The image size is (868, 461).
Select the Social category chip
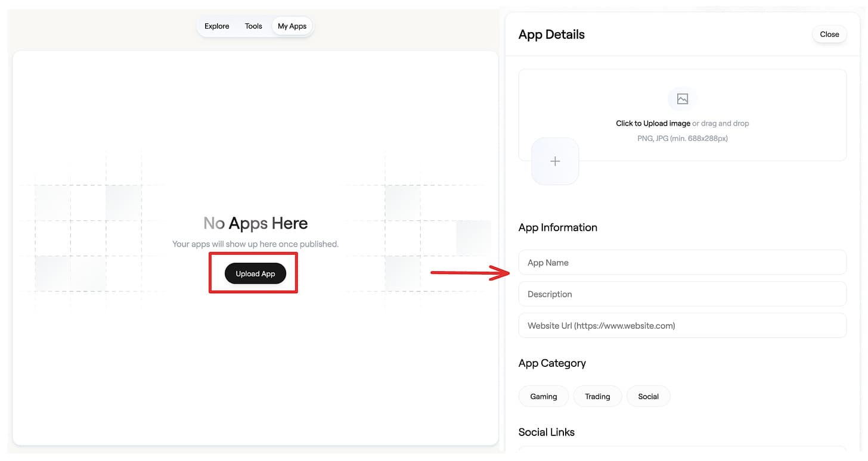click(648, 396)
